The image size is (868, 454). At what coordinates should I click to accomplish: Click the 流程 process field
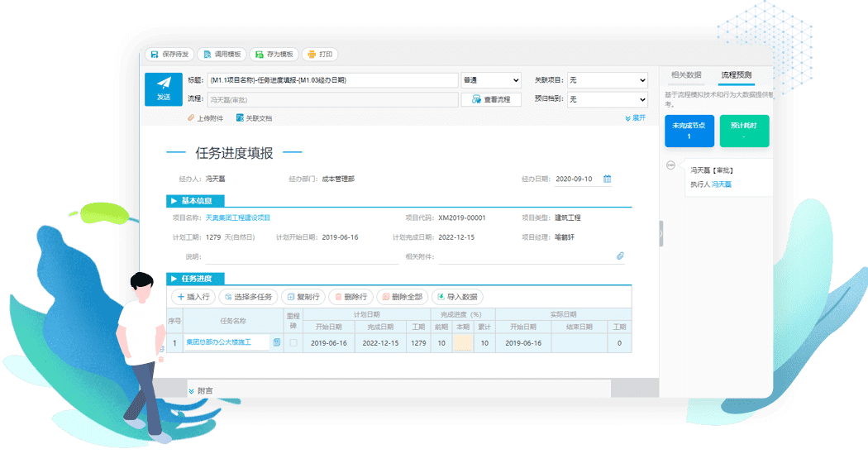point(332,100)
